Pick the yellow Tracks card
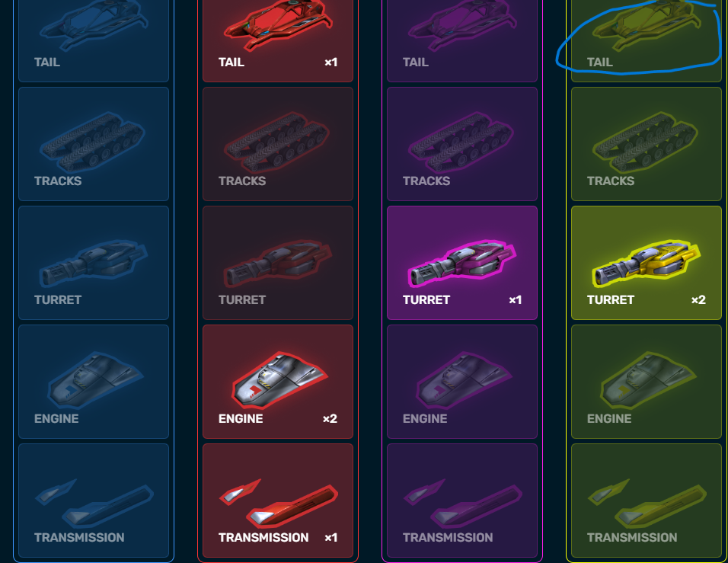Image resolution: width=728 pixels, height=563 pixels. pyautogui.click(x=647, y=144)
